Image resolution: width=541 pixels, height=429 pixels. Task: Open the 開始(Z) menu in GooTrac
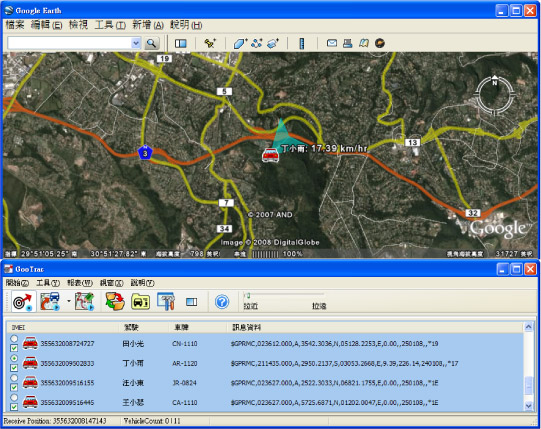coord(17,283)
